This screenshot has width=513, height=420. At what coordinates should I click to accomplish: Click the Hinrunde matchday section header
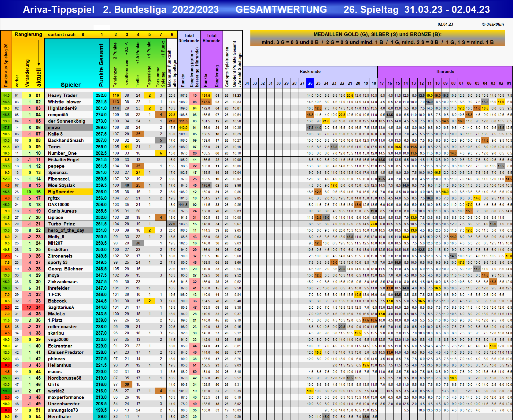click(445, 71)
